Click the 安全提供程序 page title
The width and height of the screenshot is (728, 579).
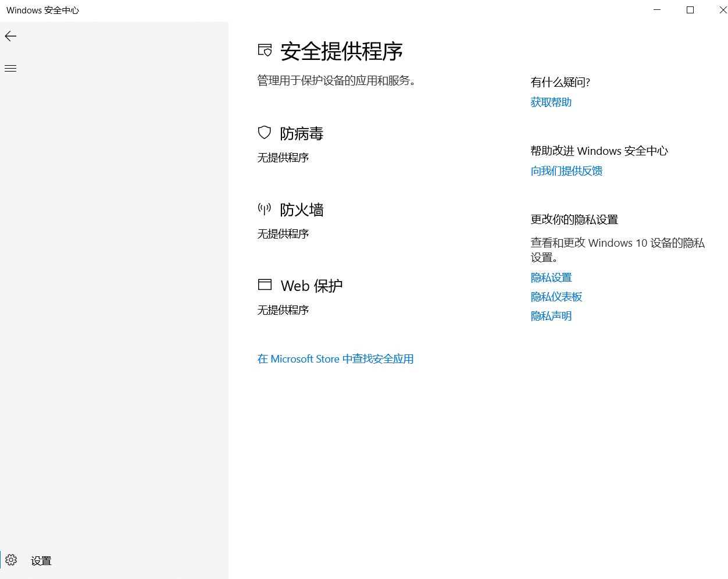(342, 51)
